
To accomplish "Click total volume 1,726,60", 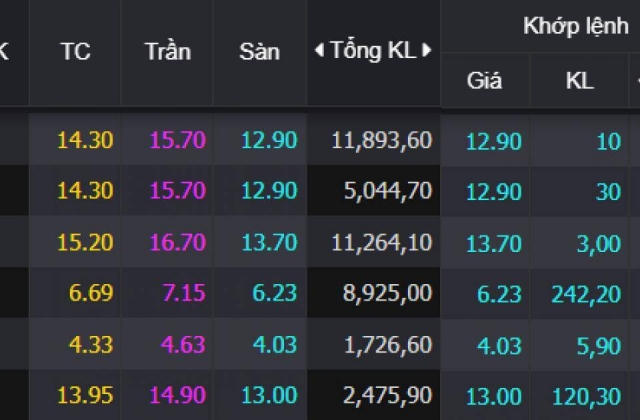I will pyautogui.click(x=388, y=345).
